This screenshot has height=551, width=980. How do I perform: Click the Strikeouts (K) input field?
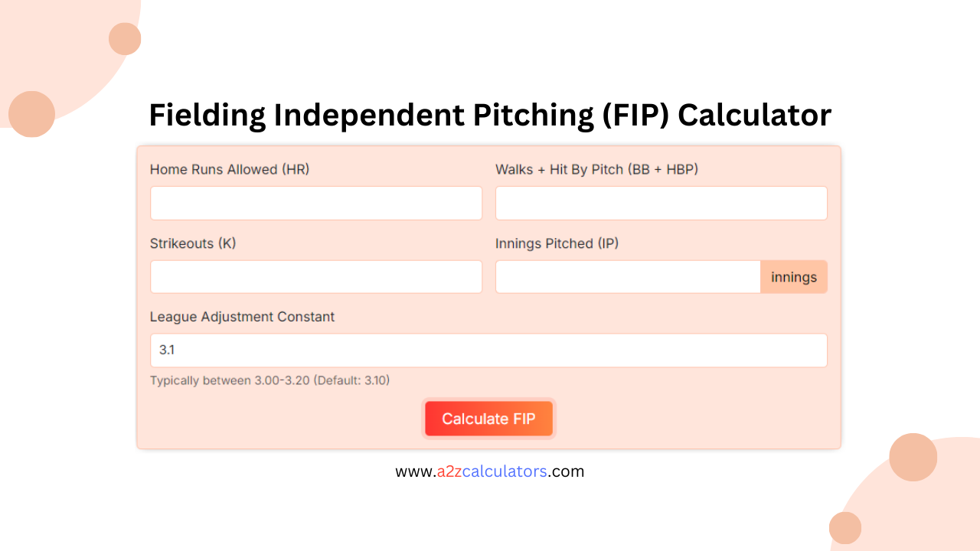(315, 276)
